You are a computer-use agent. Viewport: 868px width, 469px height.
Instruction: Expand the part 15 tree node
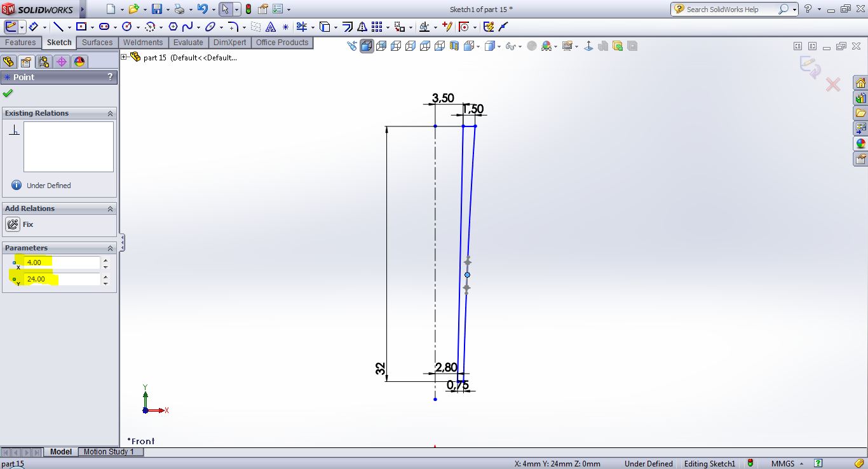pyautogui.click(x=125, y=57)
